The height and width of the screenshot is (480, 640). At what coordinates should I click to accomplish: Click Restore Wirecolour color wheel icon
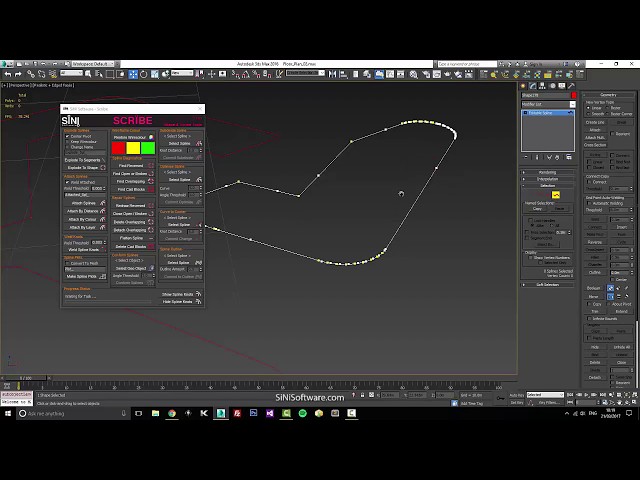coord(151,137)
